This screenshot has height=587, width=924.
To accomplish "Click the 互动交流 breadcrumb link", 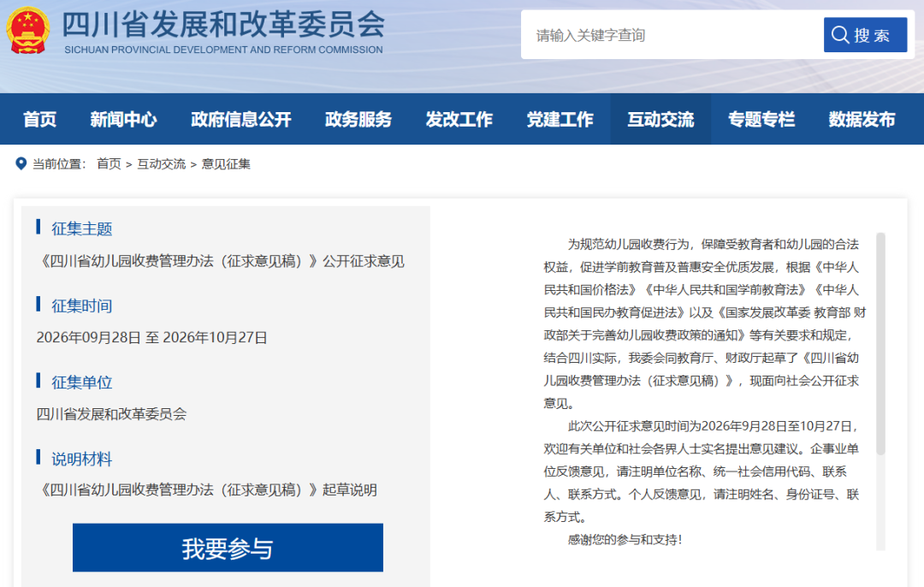I will tap(162, 163).
